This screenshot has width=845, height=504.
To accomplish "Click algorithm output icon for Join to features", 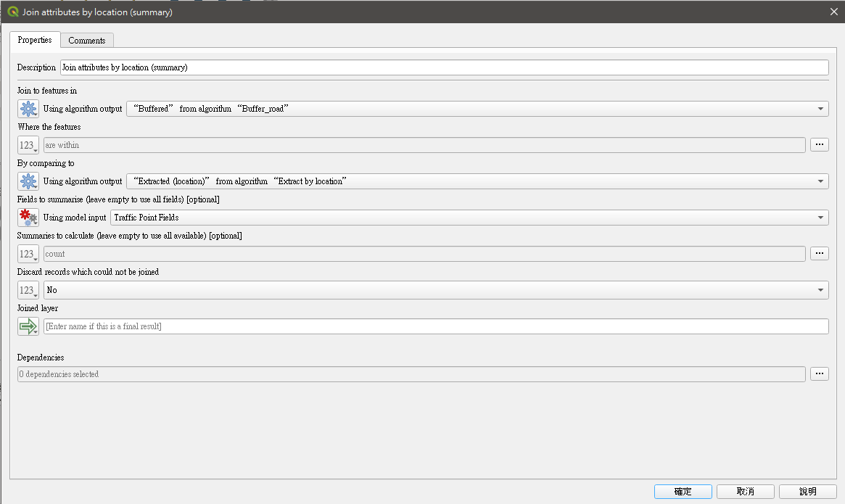I will 28,109.
